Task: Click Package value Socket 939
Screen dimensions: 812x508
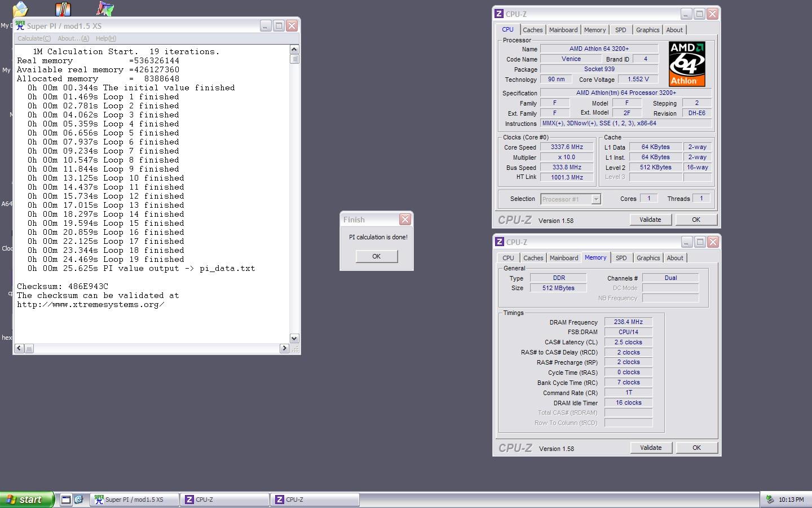Action: [599, 69]
